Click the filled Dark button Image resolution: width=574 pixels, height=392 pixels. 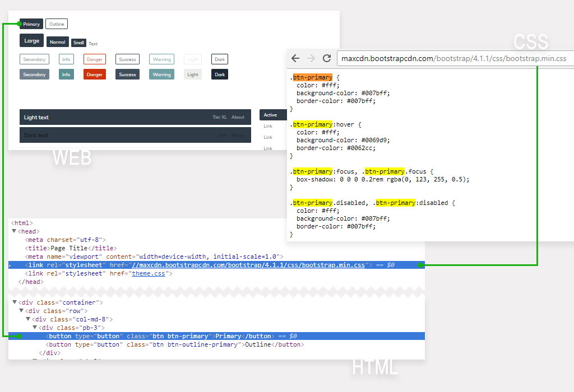(x=219, y=74)
